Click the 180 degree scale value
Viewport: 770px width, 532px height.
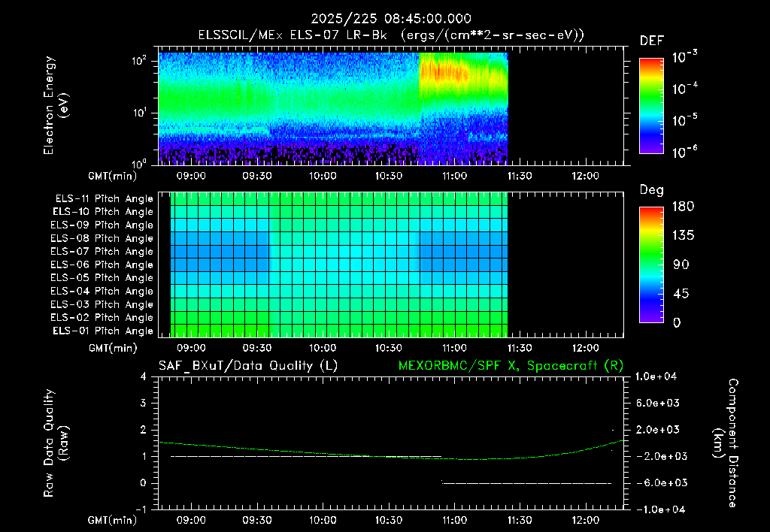point(683,207)
